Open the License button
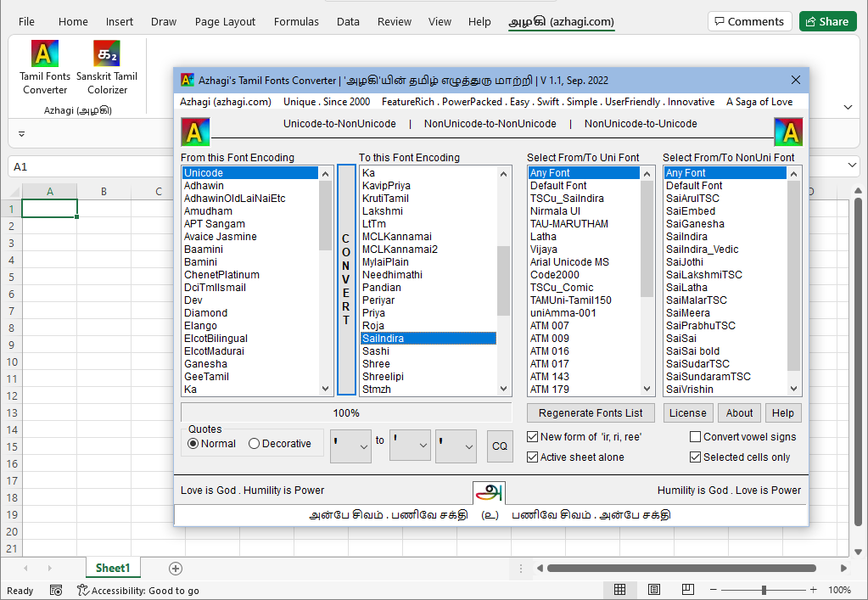This screenshot has width=868, height=600. tap(687, 413)
